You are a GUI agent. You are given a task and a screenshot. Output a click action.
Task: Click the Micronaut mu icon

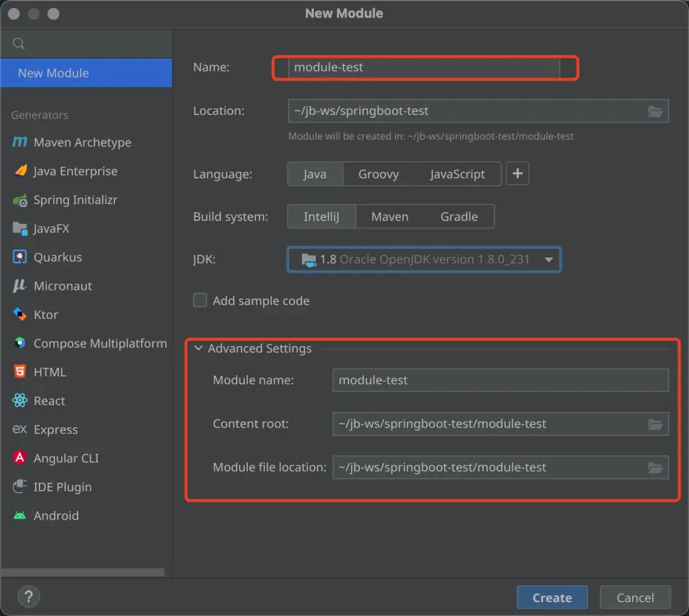19,285
